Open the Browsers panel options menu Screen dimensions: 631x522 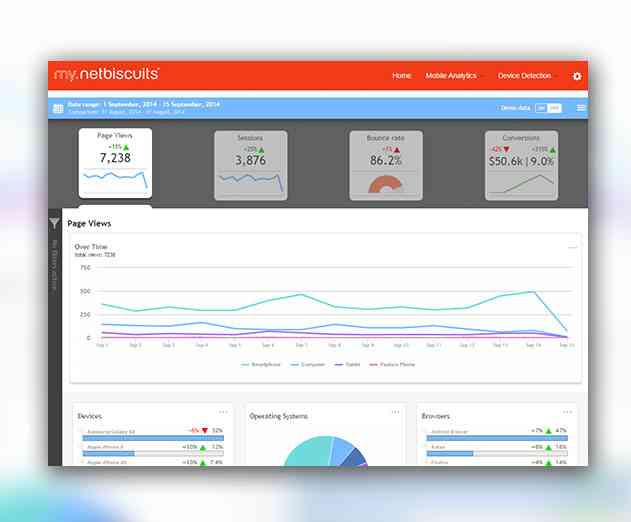[x=567, y=412]
